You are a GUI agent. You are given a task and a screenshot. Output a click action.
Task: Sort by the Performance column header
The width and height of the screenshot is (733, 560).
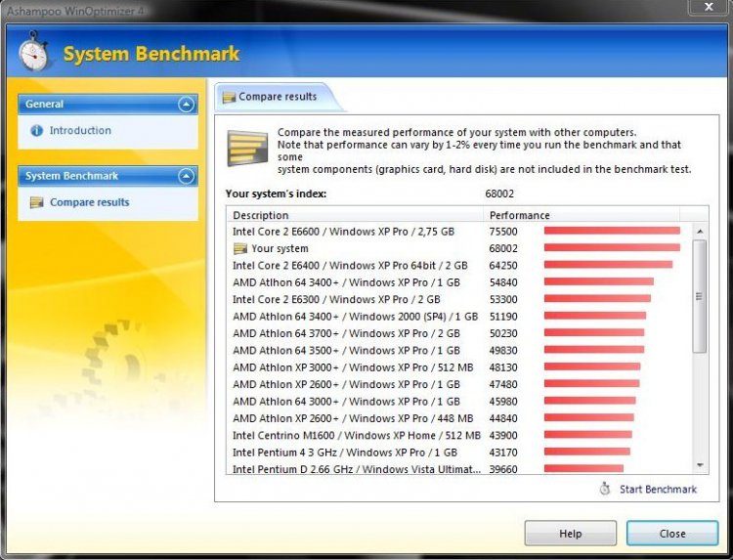click(x=582, y=215)
